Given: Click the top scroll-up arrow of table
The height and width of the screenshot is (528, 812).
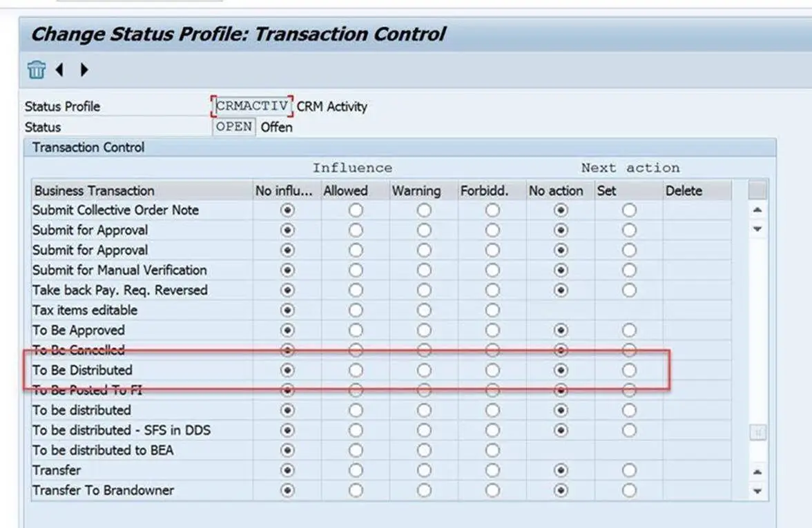Looking at the screenshot, I should (757, 210).
